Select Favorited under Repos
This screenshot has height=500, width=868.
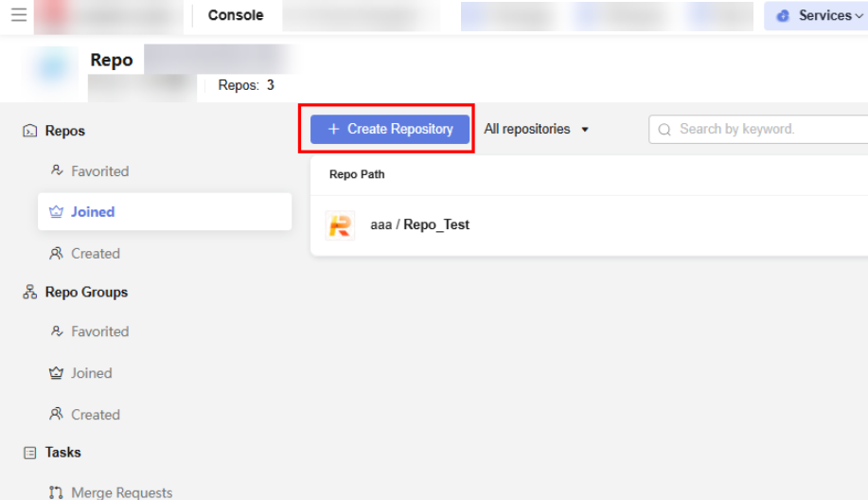pyautogui.click(x=99, y=171)
